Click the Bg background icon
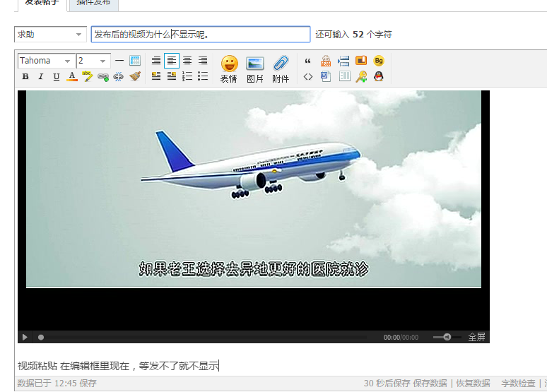 379,61
